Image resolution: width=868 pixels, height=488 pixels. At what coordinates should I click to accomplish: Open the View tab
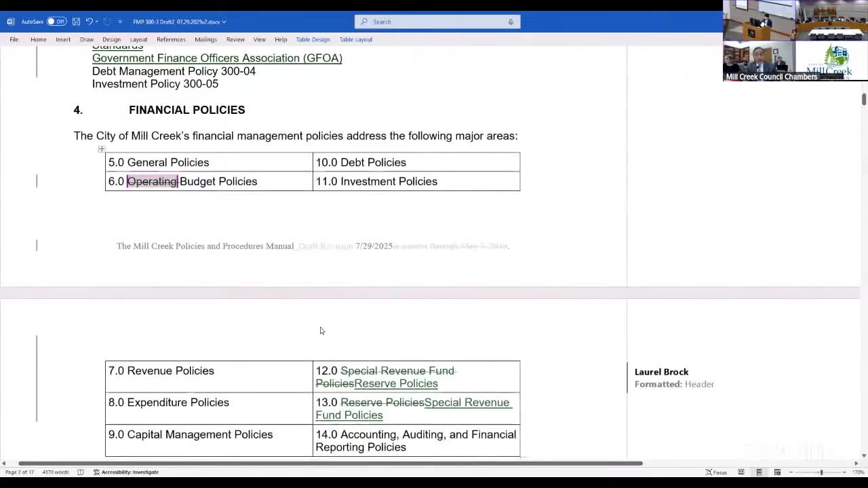pos(259,39)
